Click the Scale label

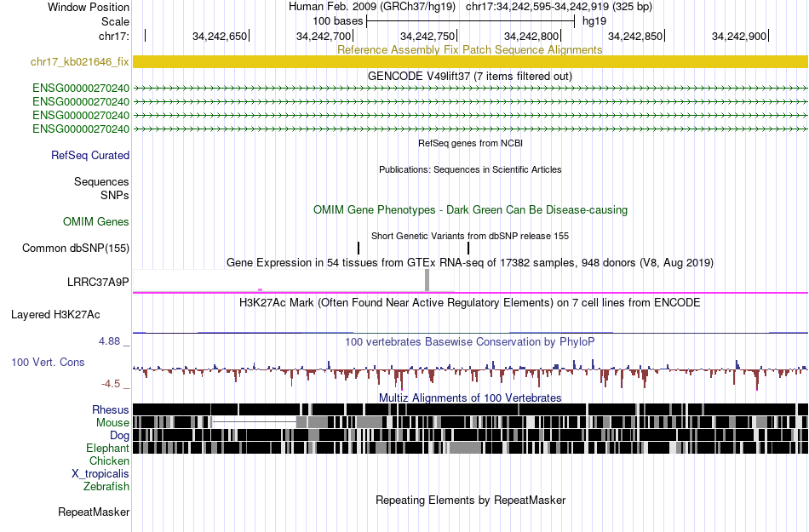tap(115, 21)
